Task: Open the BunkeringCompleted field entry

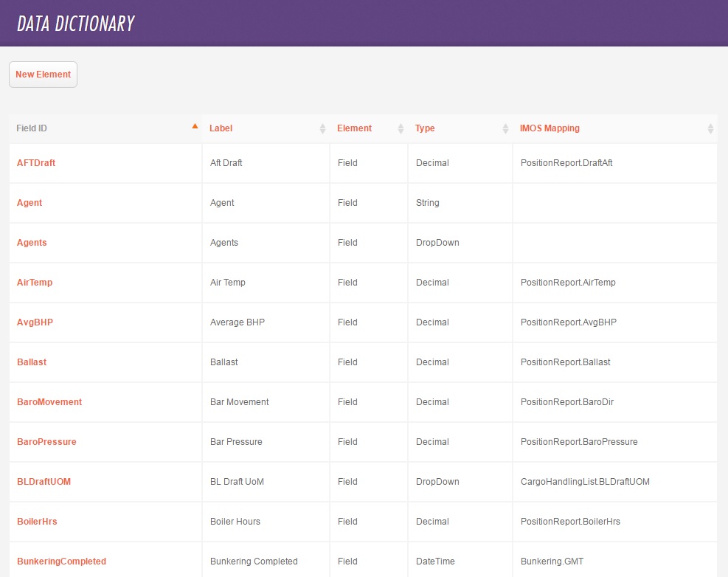Action: pos(61,561)
